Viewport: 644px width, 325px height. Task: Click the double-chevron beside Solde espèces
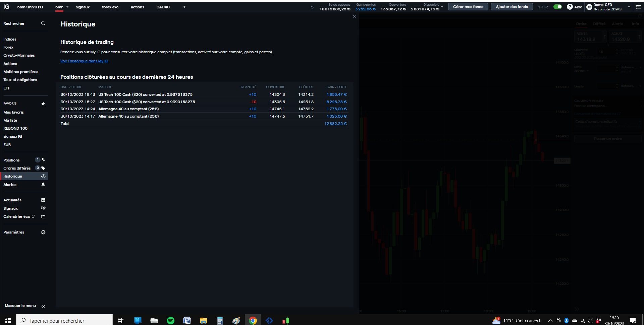pos(312,7)
